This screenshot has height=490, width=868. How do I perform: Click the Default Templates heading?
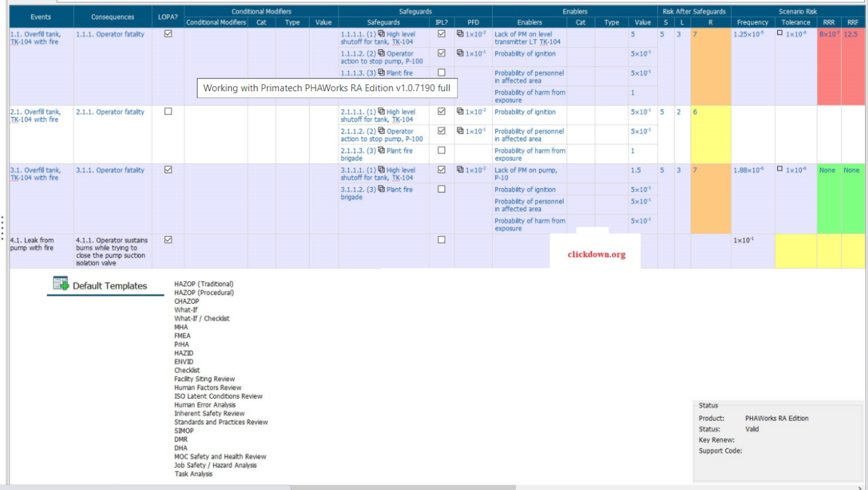[x=110, y=286]
